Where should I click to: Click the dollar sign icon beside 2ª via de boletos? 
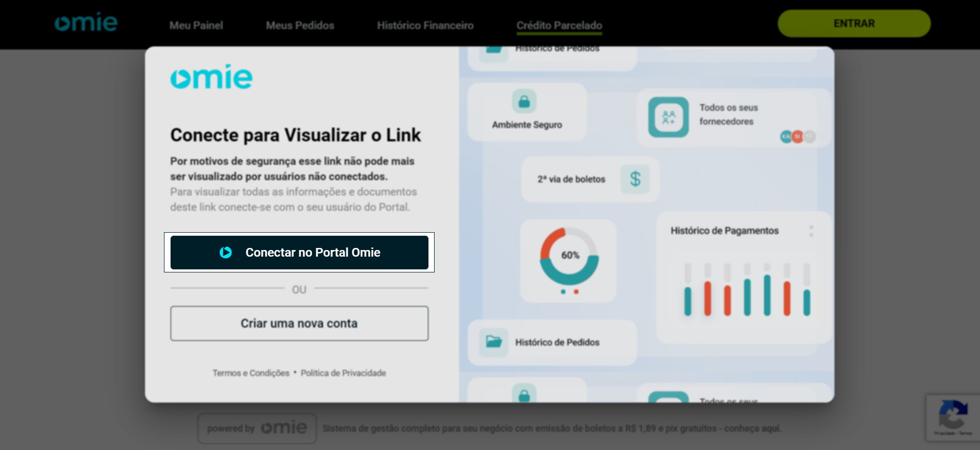pos(635,179)
